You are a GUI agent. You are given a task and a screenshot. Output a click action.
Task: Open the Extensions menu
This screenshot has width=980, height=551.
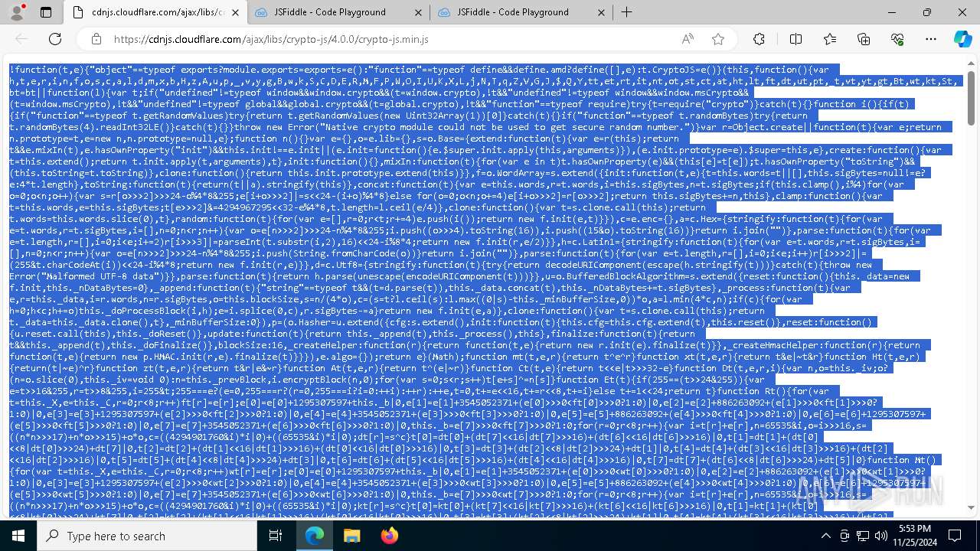[759, 39]
